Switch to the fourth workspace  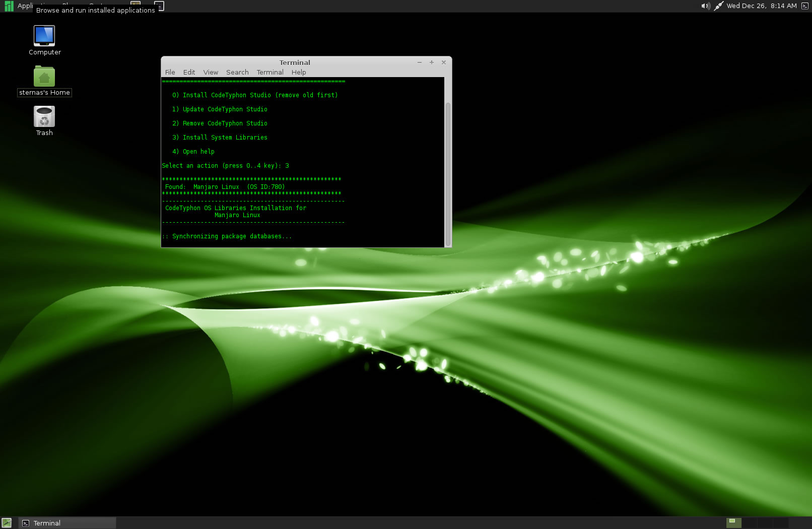pos(780,522)
